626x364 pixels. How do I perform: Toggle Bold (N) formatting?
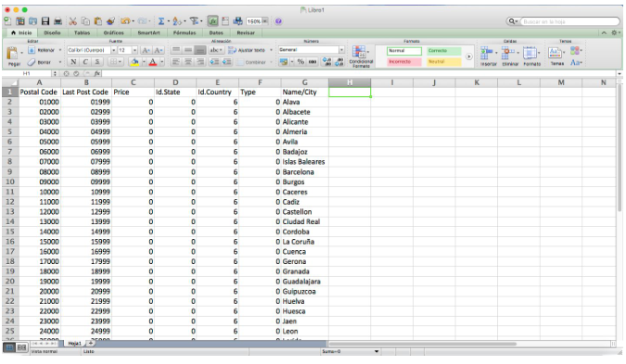tap(73, 62)
